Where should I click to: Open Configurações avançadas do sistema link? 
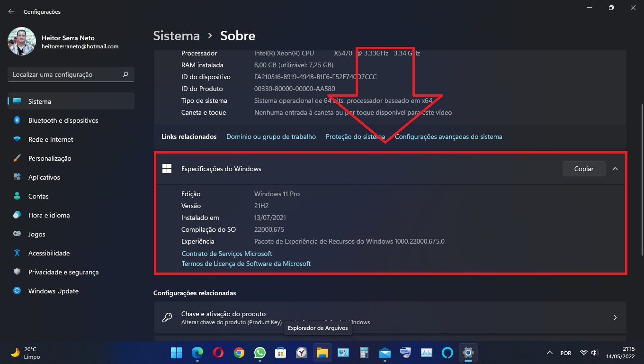tap(448, 136)
